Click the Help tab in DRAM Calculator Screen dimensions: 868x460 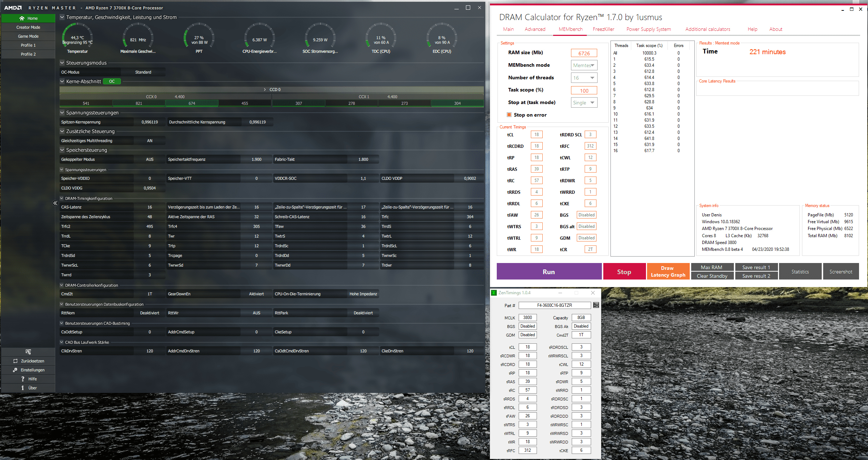pyautogui.click(x=753, y=29)
